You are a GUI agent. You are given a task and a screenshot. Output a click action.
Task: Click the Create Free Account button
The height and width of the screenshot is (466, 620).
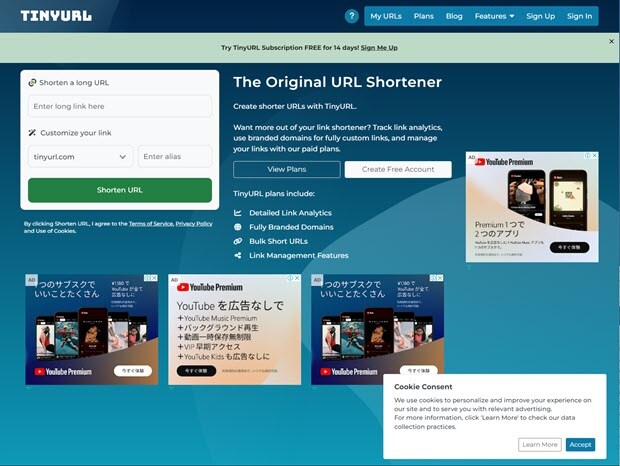(x=398, y=169)
